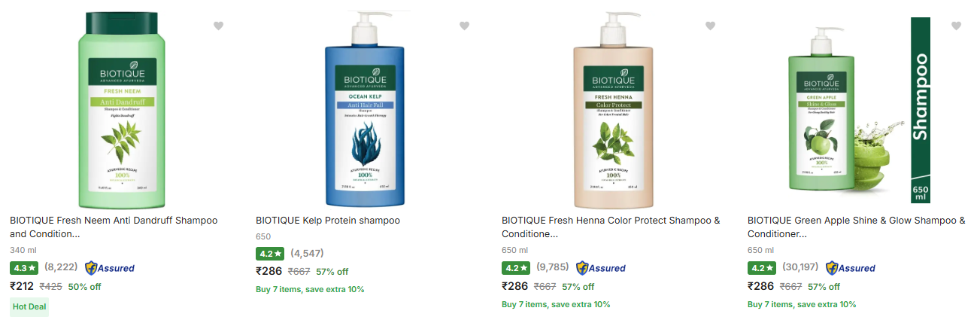Open BIOTIQUE Fresh Henna Color Protect title
980x323 pixels.
coord(611,227)
